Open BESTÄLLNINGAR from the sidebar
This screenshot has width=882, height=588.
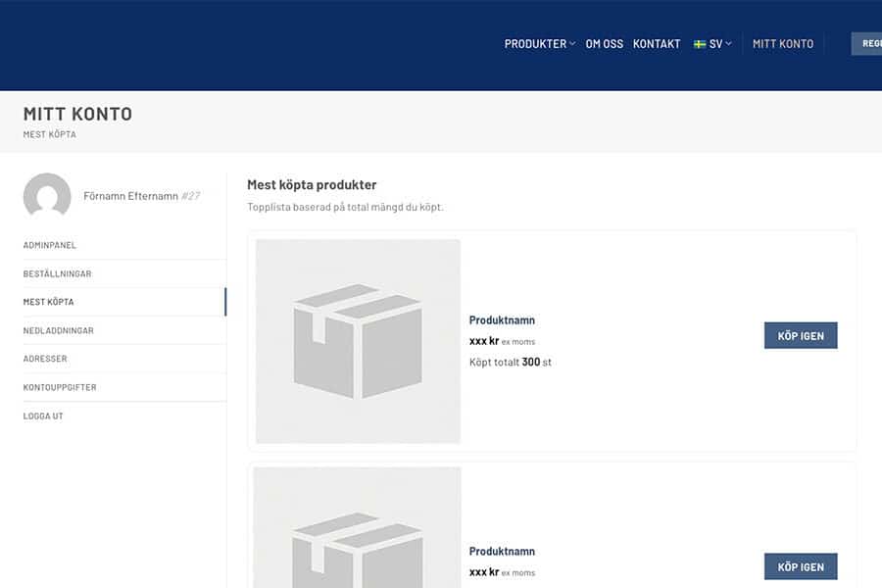coord(58,273)
